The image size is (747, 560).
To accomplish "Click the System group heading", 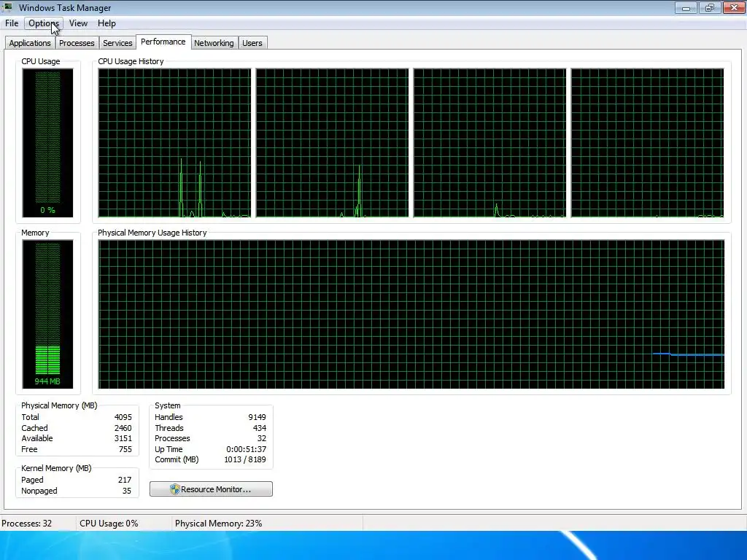I will pyautogui.click(x=168, y=405).
